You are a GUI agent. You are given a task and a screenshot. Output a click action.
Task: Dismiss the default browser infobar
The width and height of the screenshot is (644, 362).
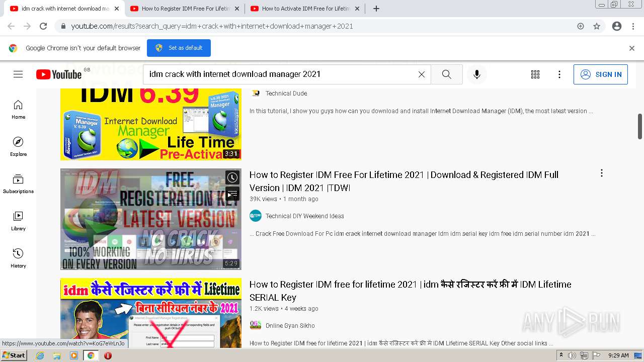632,48
